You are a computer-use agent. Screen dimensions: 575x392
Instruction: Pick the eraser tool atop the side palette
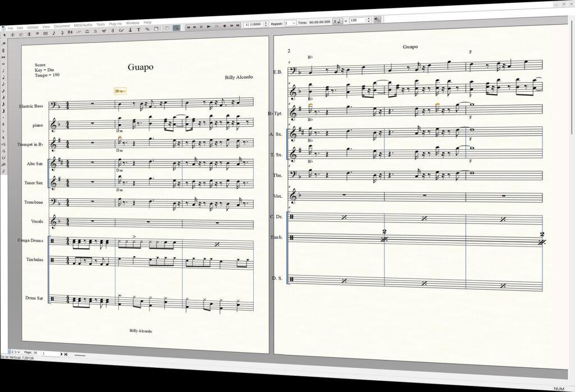point(4,43)
